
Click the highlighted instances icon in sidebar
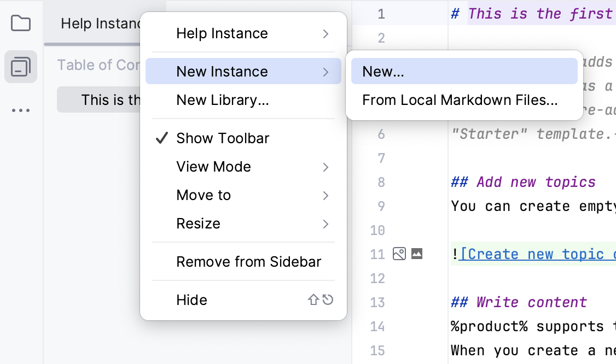coord(20,66)
